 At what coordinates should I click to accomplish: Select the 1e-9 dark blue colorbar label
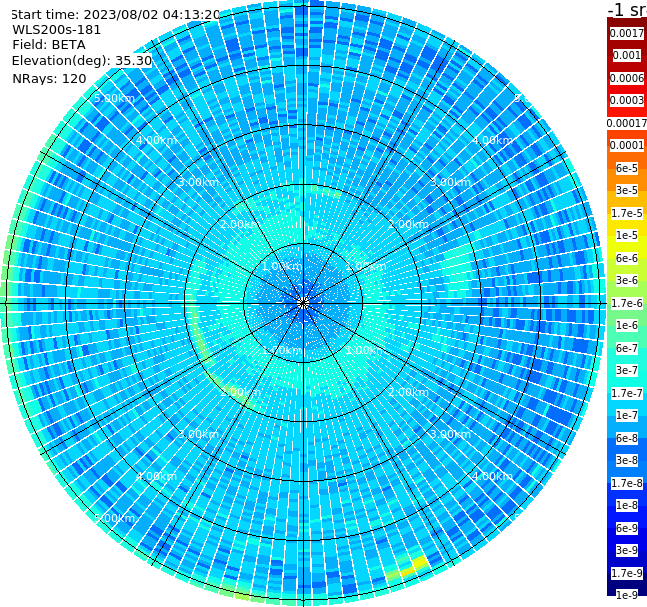[627, 595]
